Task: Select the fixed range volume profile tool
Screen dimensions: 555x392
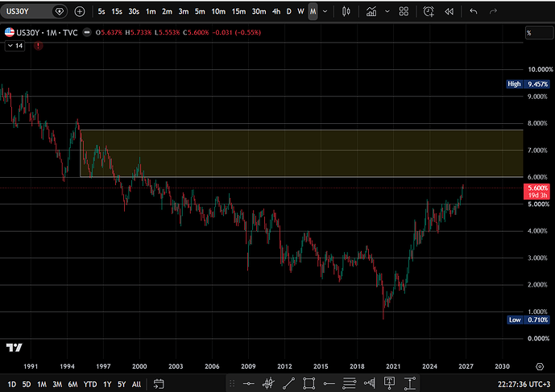Action: coord(370,383)
